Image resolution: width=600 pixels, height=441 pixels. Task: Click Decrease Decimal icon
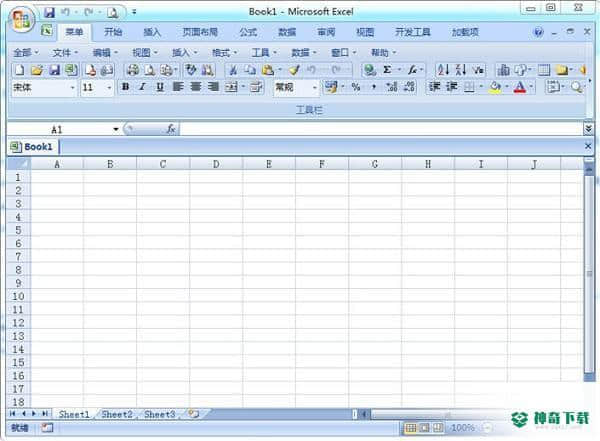click(x=409, y=87)
